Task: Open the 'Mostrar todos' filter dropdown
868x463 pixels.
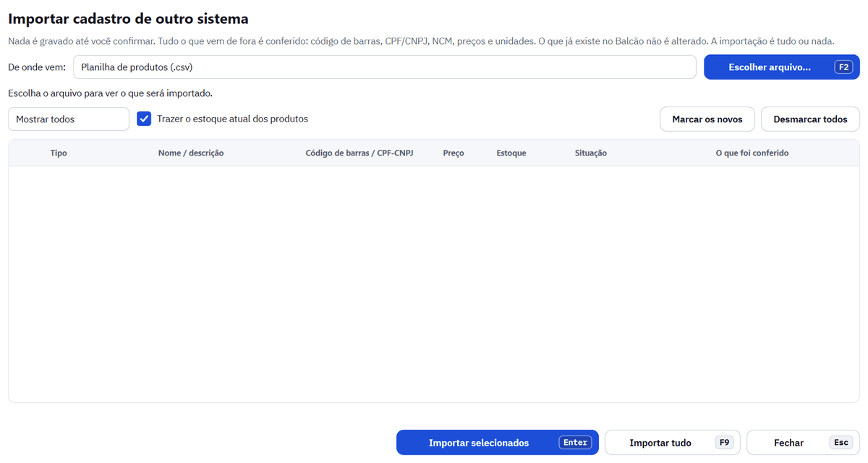Action: [69, 119]
